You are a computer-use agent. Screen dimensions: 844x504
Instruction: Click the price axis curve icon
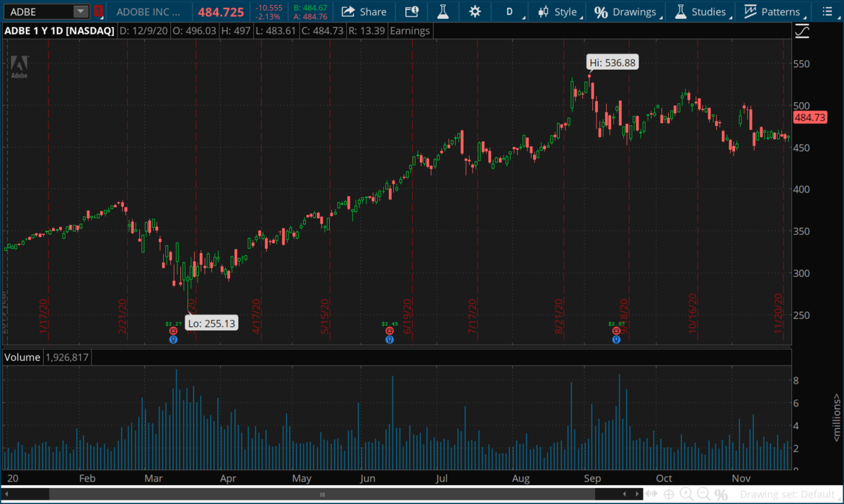(x=803, y=31)
